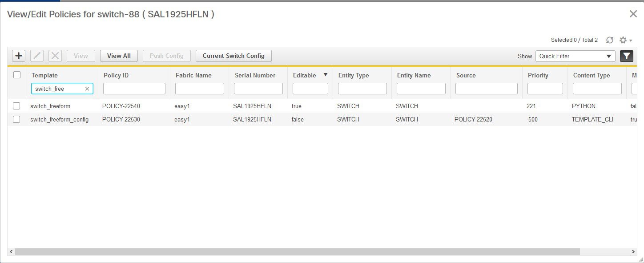Check the switch_freeform_config row checkbox
The width and height of the screenshot is (644, 263).
(x=16, y=119)
